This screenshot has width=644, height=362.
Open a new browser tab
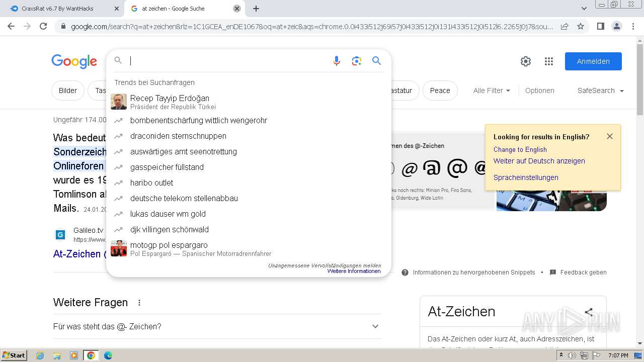pyautogui.click(x=256, y=9)
